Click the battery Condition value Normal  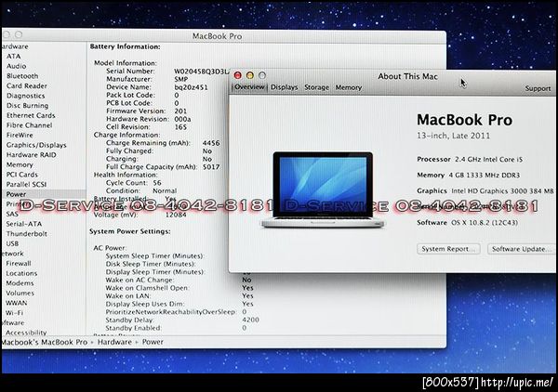[x=165, y=190]
